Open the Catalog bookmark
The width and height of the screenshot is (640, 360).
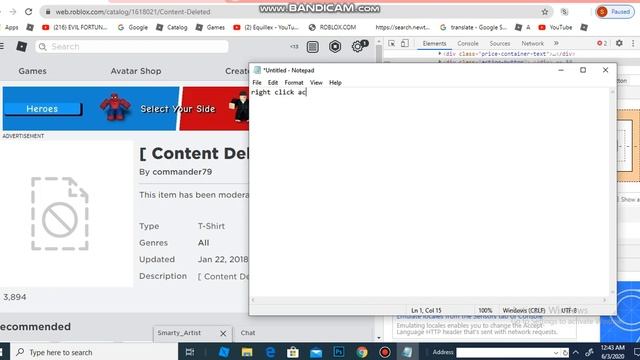point(172,27)
